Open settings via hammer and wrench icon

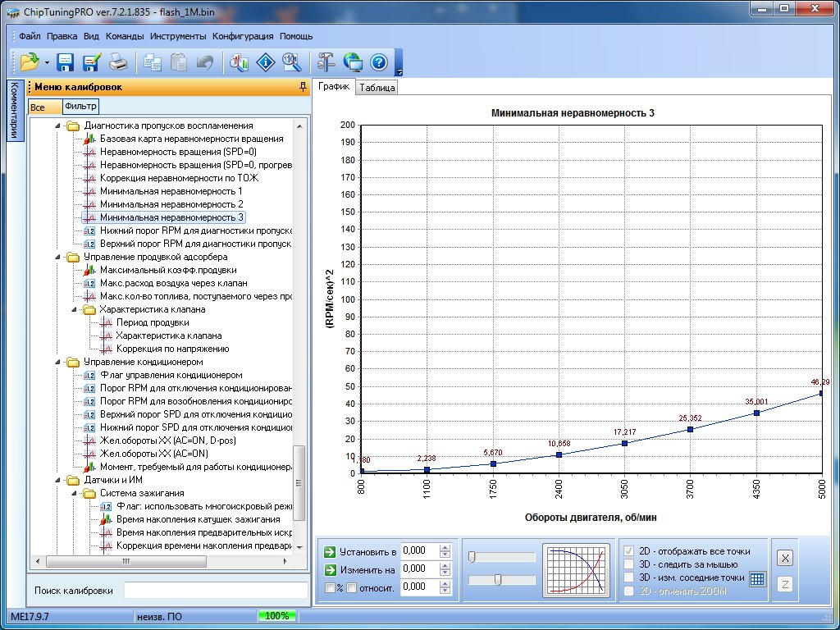click(x=326, y=62)
